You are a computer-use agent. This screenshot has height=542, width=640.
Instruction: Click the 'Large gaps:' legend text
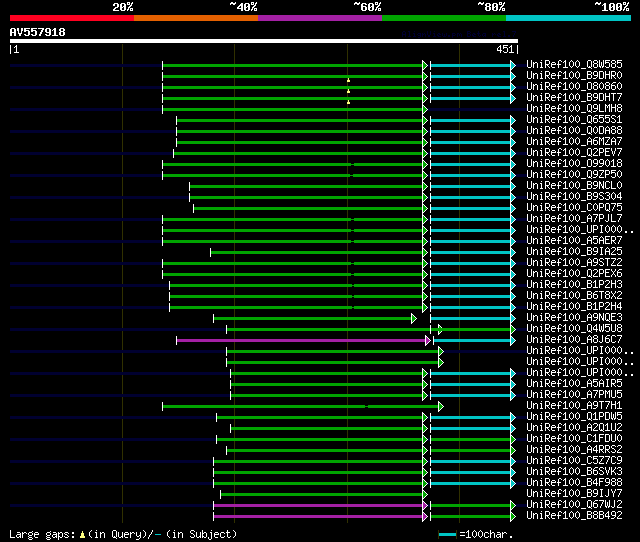coord(42,534)
